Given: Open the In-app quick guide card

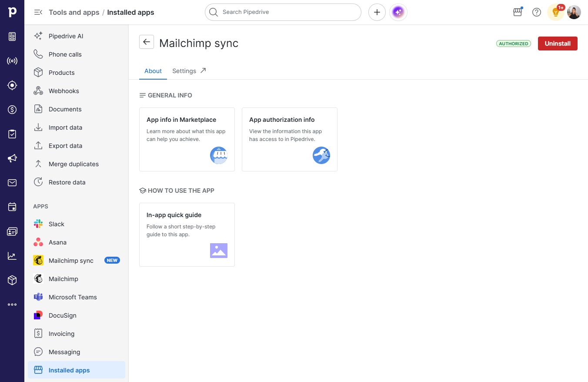Looking at the screenshot, I should pyautogui.click(x=187, y=235).
